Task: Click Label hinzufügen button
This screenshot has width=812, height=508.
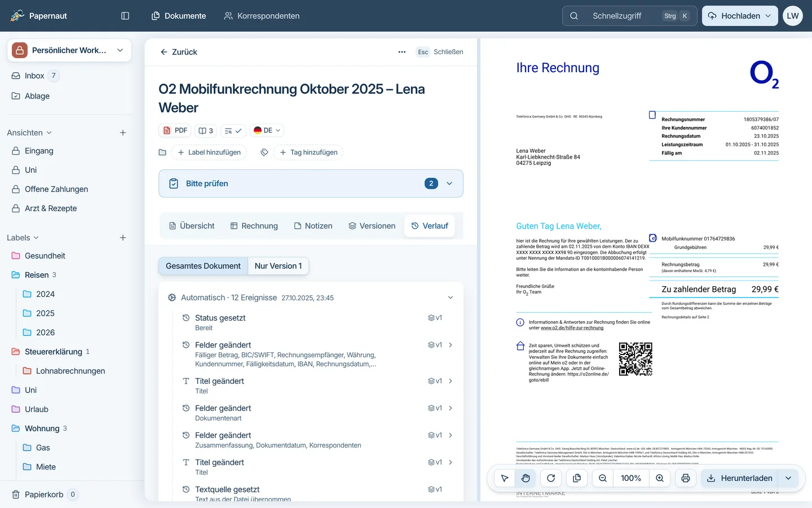Action: tap(209, 152)
